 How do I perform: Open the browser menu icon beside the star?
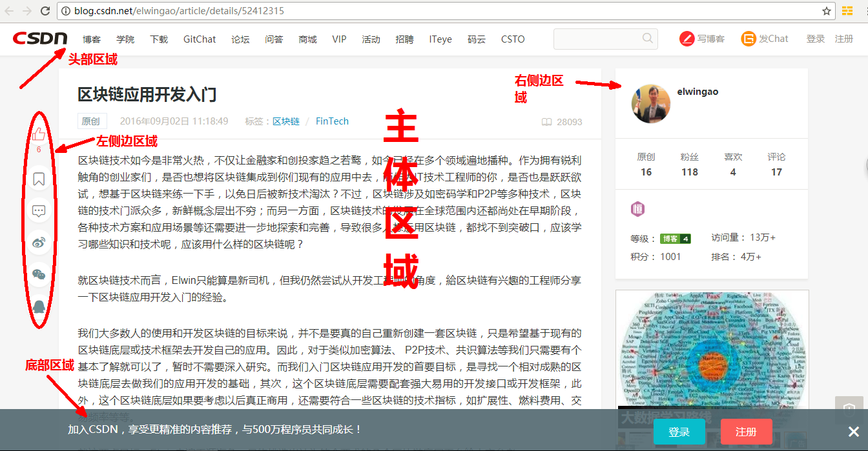[847, 11]
